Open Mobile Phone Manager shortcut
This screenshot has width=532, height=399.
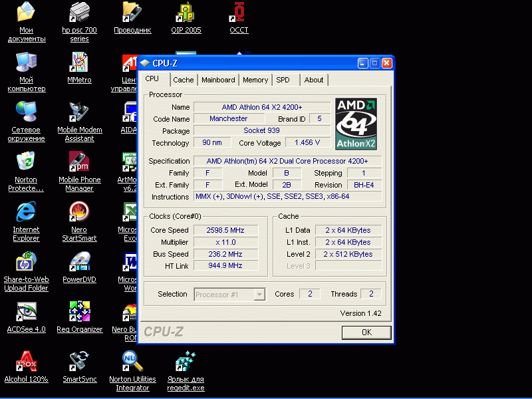click(79, 162)
